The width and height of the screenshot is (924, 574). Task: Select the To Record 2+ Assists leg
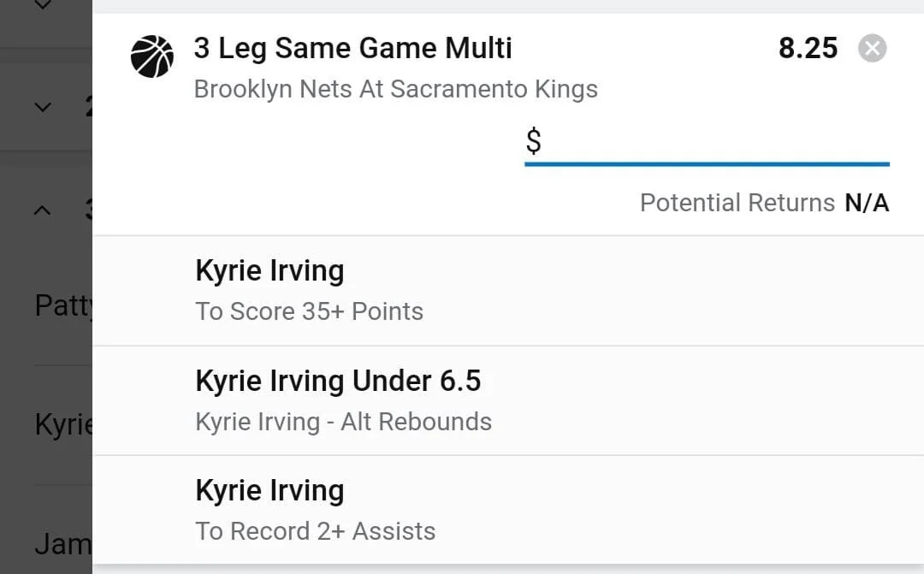(x=508, y=511)
